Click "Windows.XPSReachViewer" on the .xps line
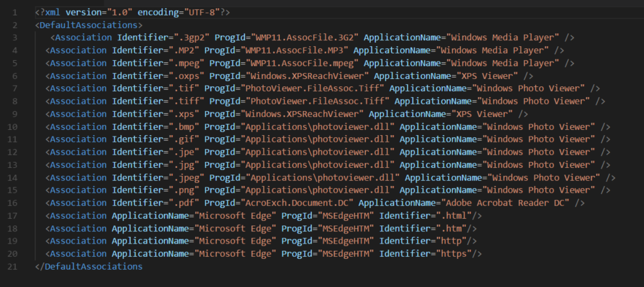This screenshot has height=287, width=644. click(302, 114)
